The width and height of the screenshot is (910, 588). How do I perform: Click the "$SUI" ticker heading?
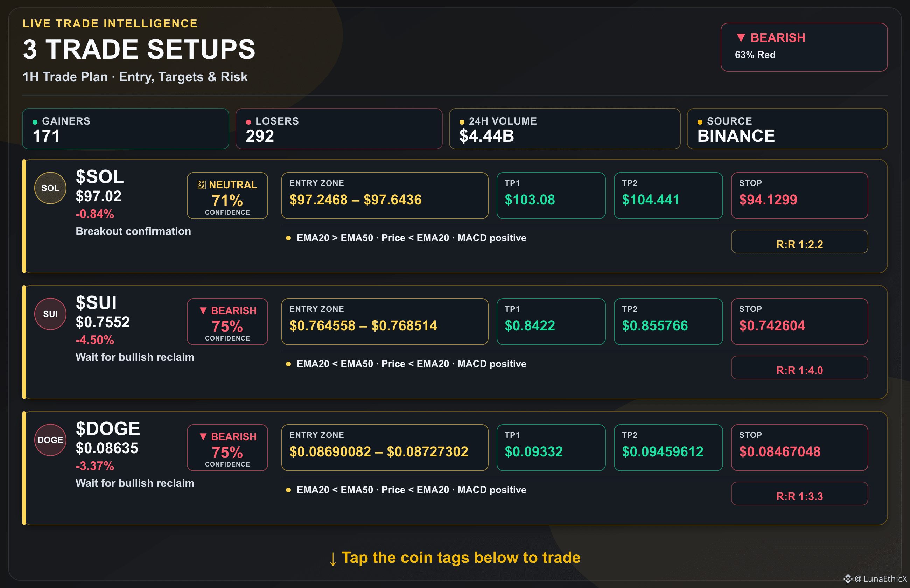[96, 303]
